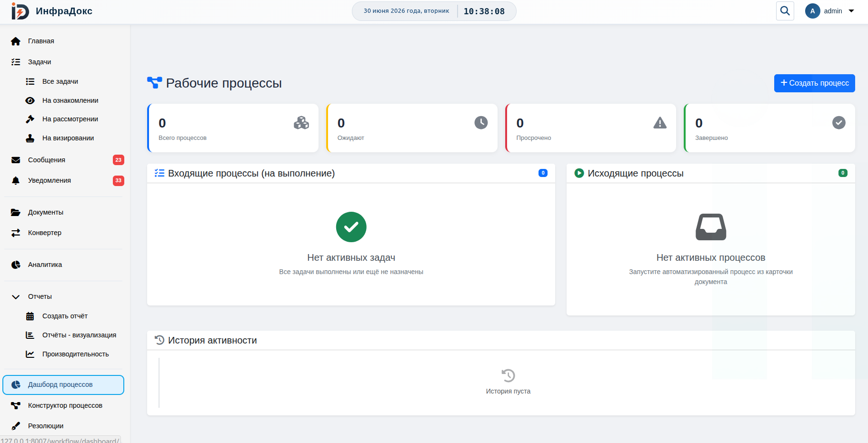Click the Завершено checkmark icon
868x443 pixels.
pos(839,123)
